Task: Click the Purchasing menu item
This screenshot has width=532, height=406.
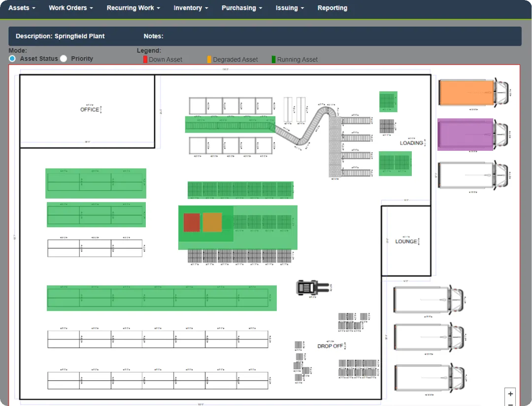Action: click(241, 8)
